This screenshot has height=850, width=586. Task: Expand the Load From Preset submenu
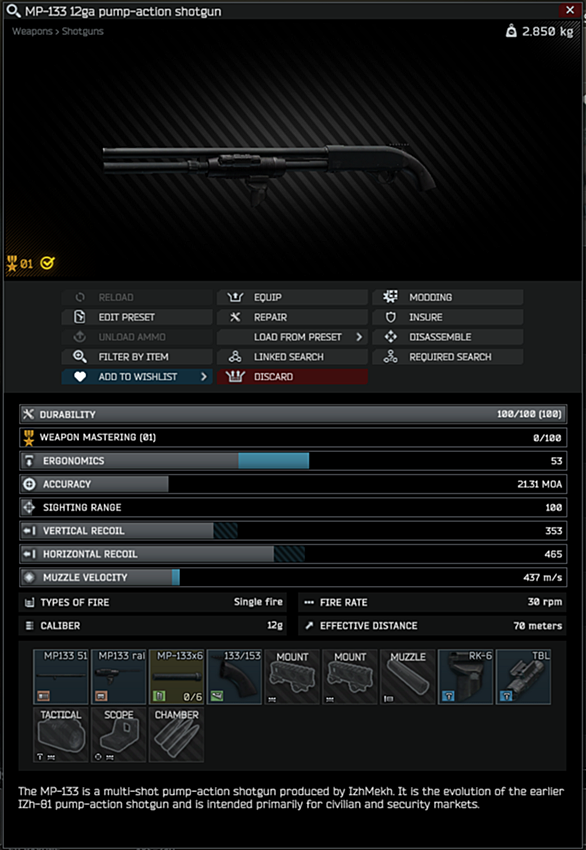(x=292, y=337)
